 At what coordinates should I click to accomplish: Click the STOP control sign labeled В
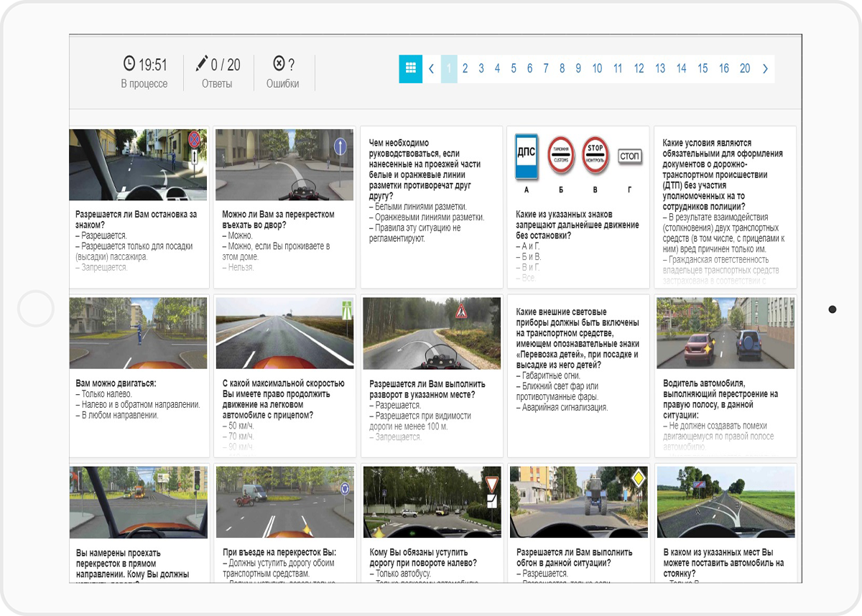(595, 155)
